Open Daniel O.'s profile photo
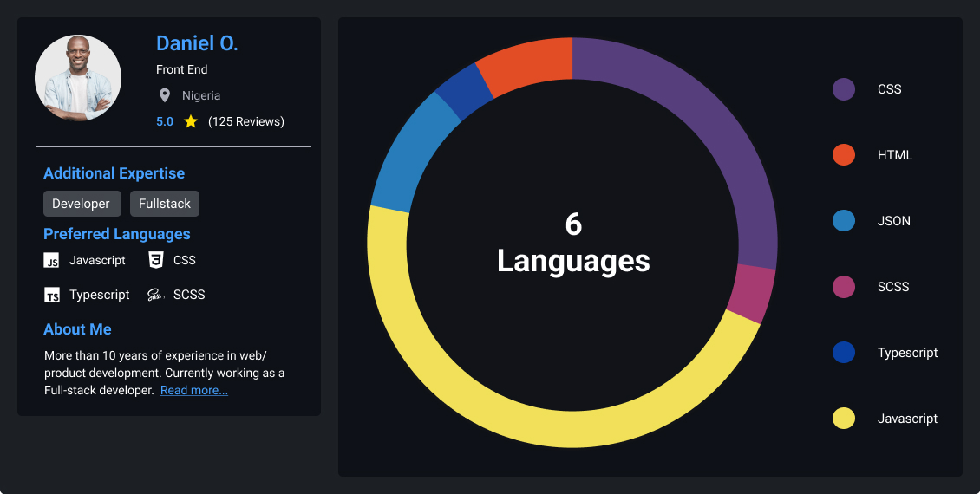 (x=78, y=78)
